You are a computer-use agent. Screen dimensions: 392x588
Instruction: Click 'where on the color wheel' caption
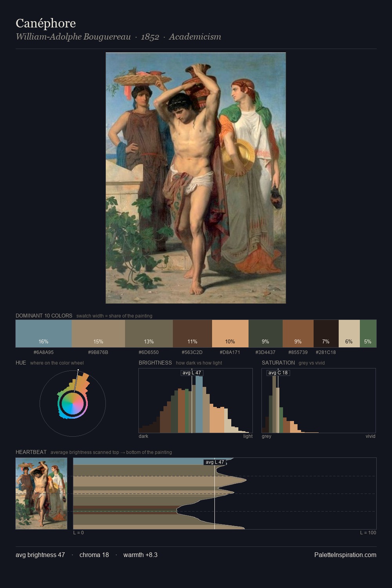(x=57, y=363)
